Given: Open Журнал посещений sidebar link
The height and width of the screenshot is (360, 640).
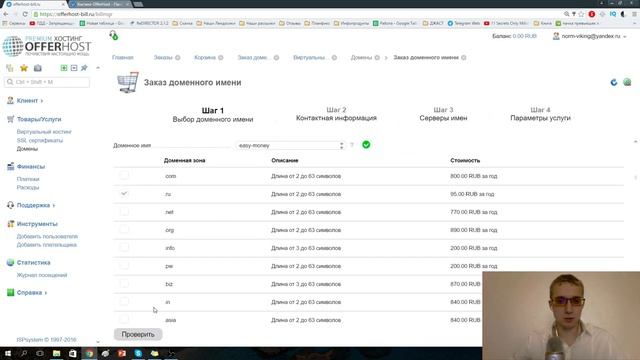Looking at the screenshot, I should click(x=42, y=275).
